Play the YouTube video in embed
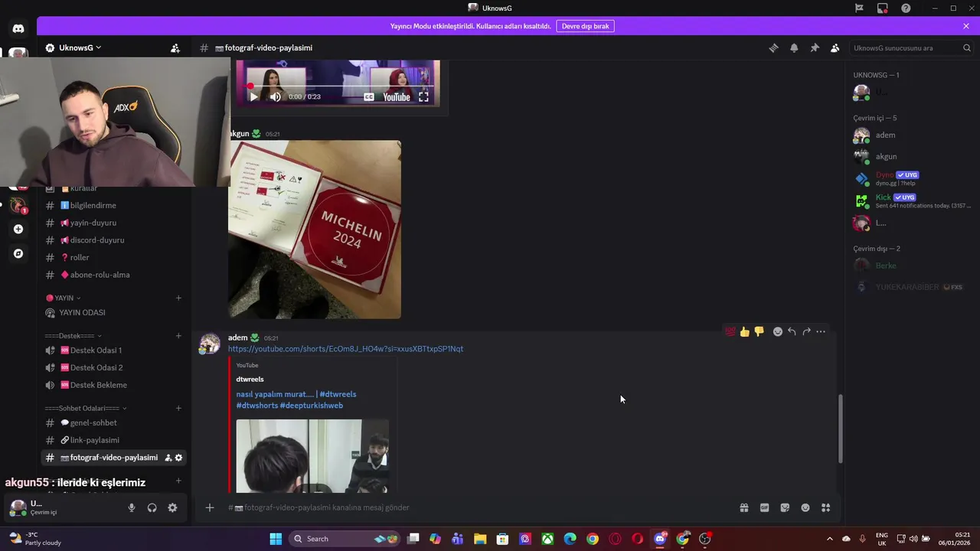Viewport: 980px width, 551px height. pyautogui.click(x=253, y=97)
